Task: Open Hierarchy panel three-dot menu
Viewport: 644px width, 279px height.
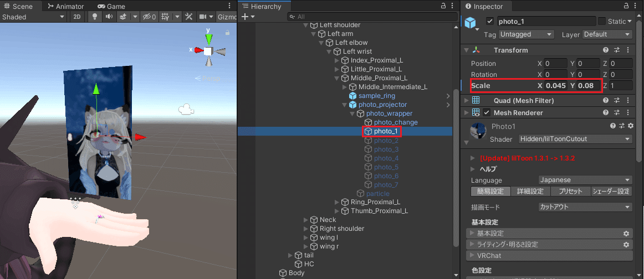Action: click(x=453, y=6)
